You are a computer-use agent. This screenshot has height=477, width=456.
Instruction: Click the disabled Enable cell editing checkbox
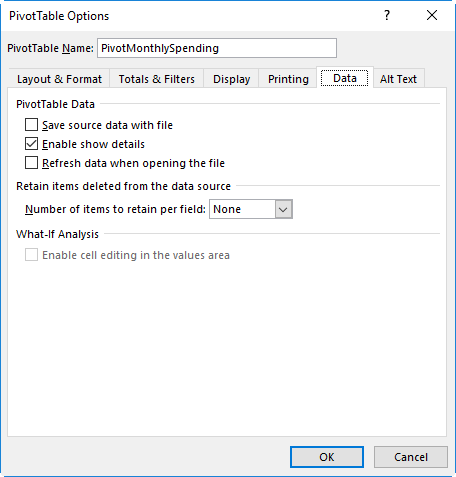[x=31, y=255]
